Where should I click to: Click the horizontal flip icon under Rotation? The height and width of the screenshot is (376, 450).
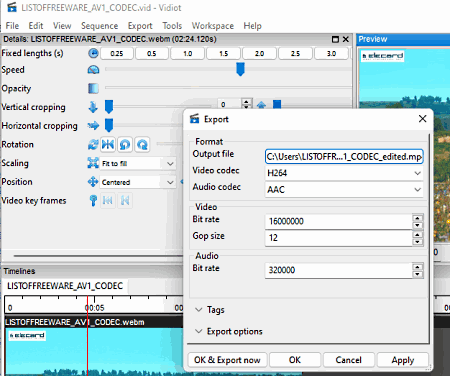[108, 145]
